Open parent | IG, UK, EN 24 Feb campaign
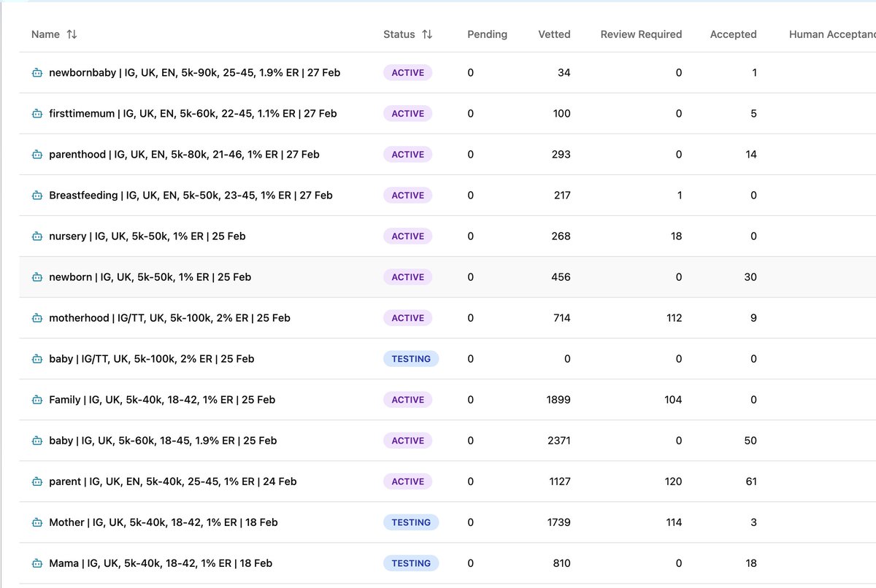Image resolution: width=876 pixels, height=588 pixels. click(x=172, y=481)
